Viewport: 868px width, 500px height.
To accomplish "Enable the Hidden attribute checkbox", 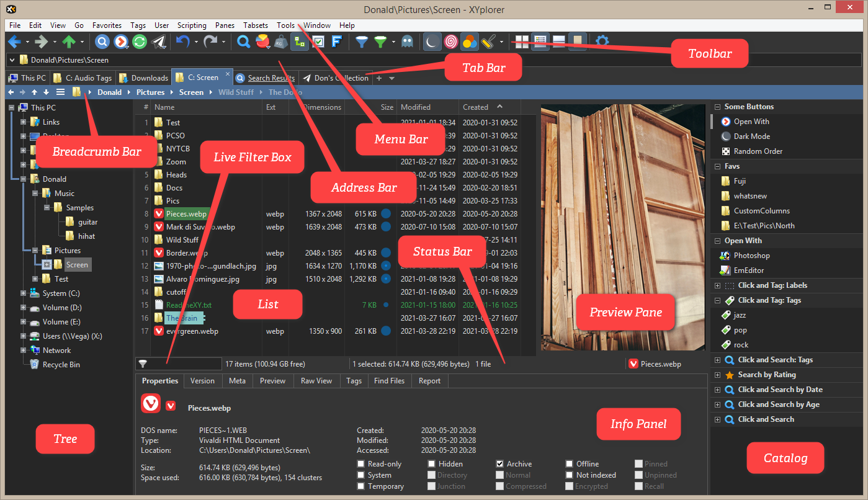I will (432, 464).
